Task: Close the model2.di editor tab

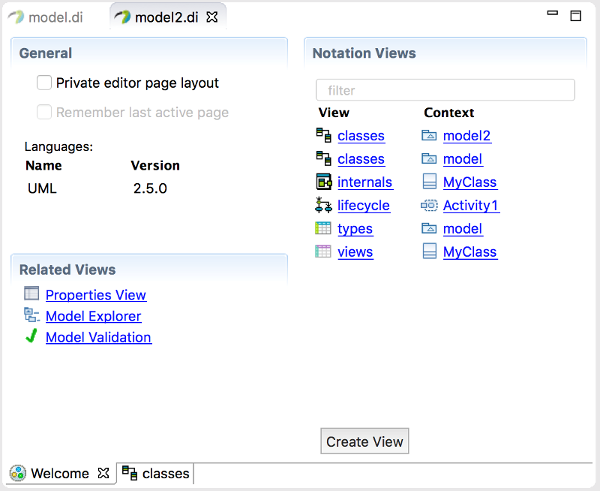Action: [212, 17]
